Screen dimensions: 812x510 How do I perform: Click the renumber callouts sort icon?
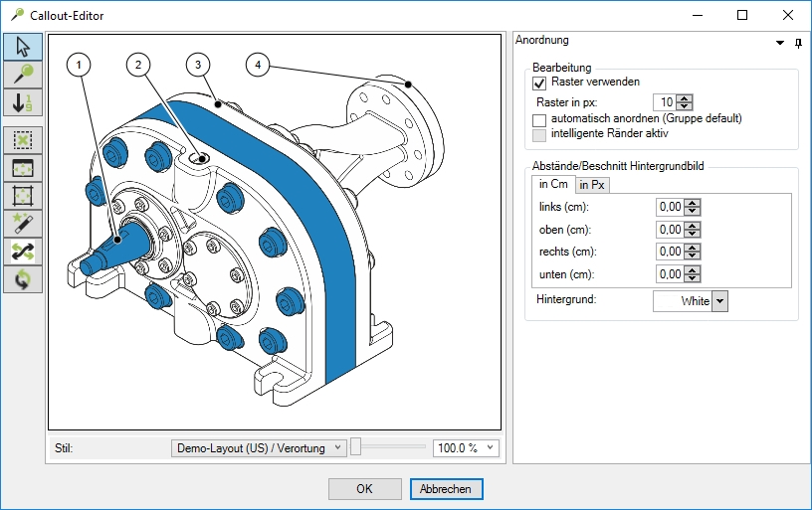pos(23,102)
